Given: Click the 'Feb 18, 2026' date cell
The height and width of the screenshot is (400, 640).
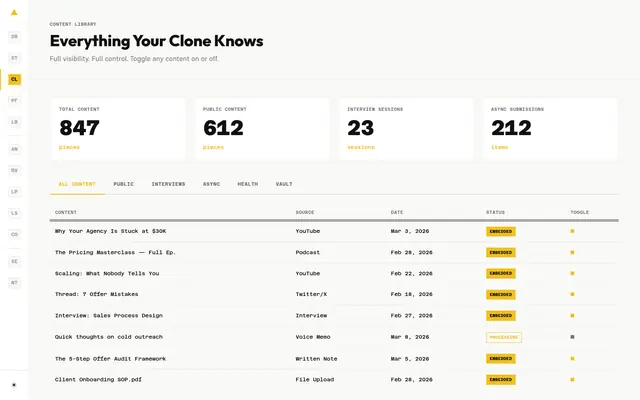Looking at the screenshot, I should [x=411, y=294].
